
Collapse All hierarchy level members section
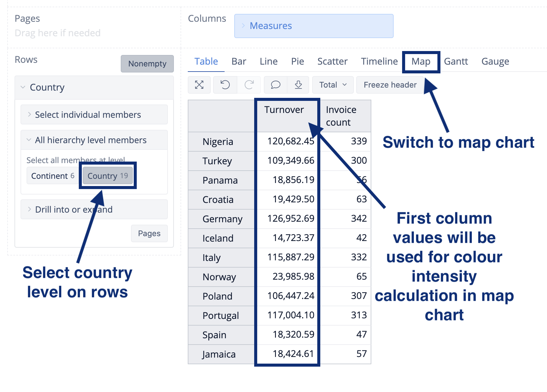click(x=91, y=140)
